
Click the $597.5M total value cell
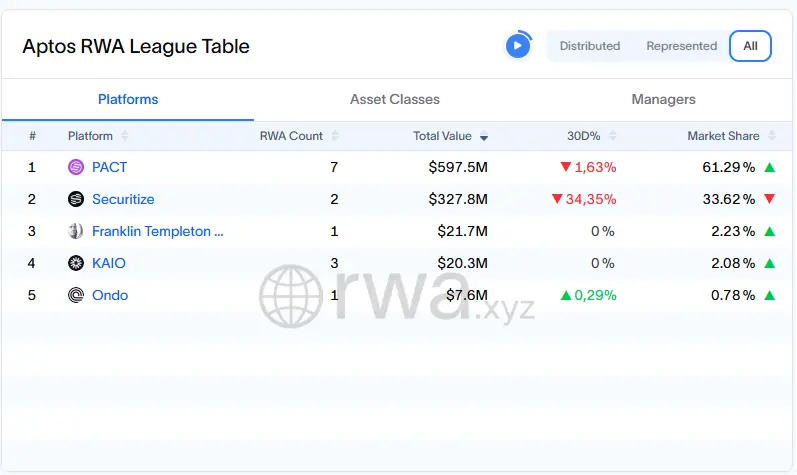pyautogui.click(x=458, y=167)
